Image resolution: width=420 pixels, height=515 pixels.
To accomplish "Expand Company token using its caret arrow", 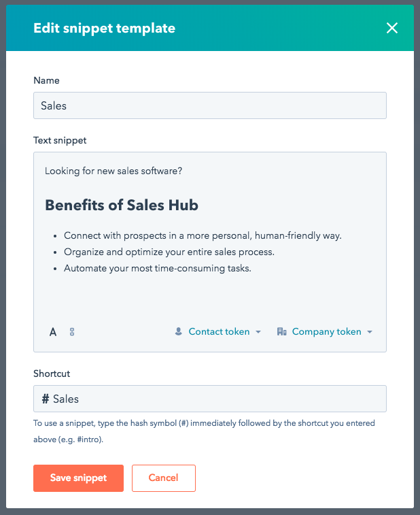I will 370,332.
